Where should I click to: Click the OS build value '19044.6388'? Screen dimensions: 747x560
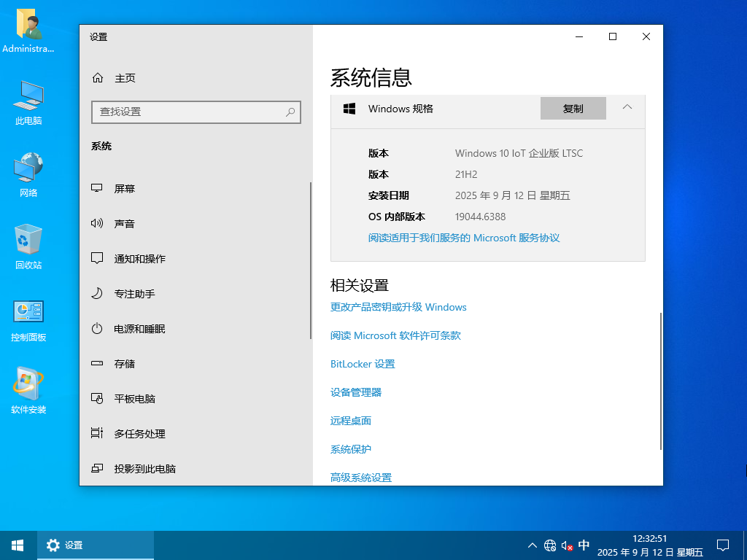coord(480,217)
